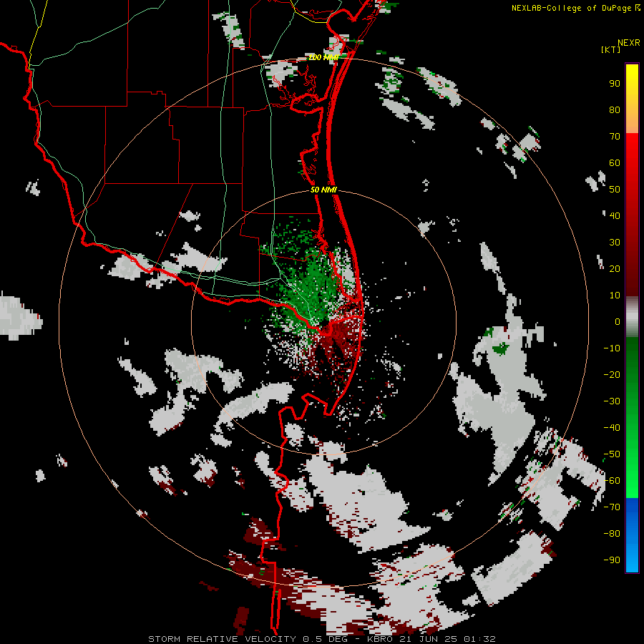The width and height of the screenshot is (644, 644).
Task: Select the 60 value on the velocity scale
Action: click(x=615, y=162)
